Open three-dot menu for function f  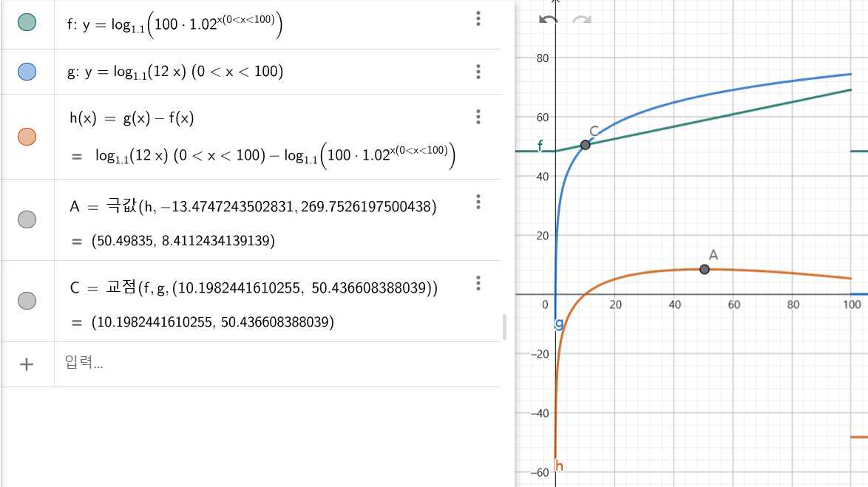[478, 19]
